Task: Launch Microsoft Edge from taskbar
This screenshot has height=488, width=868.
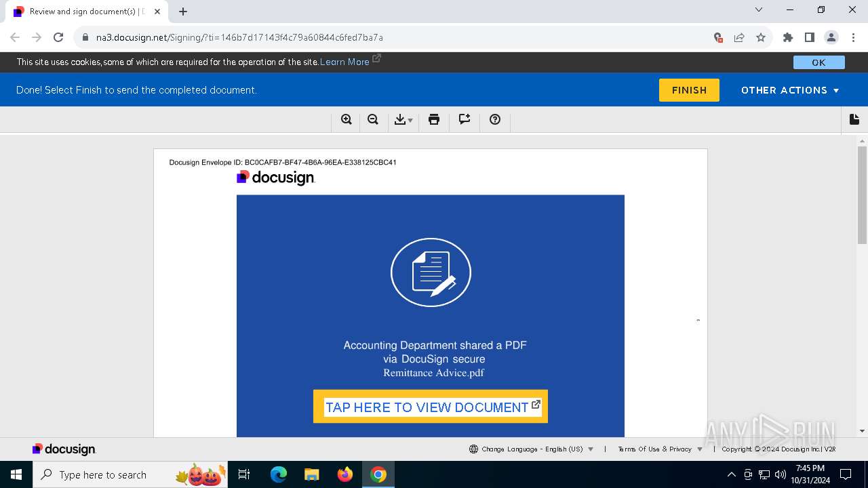Action: pos(279,474)
